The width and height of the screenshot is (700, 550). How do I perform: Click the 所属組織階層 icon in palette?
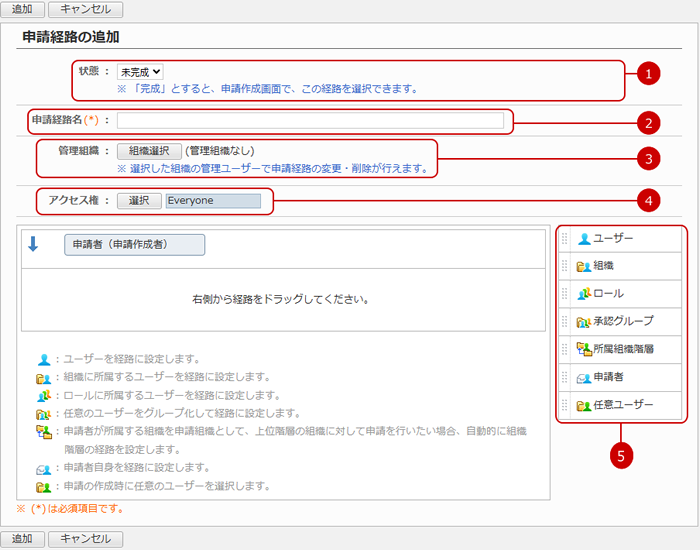[x=583, y=349]
